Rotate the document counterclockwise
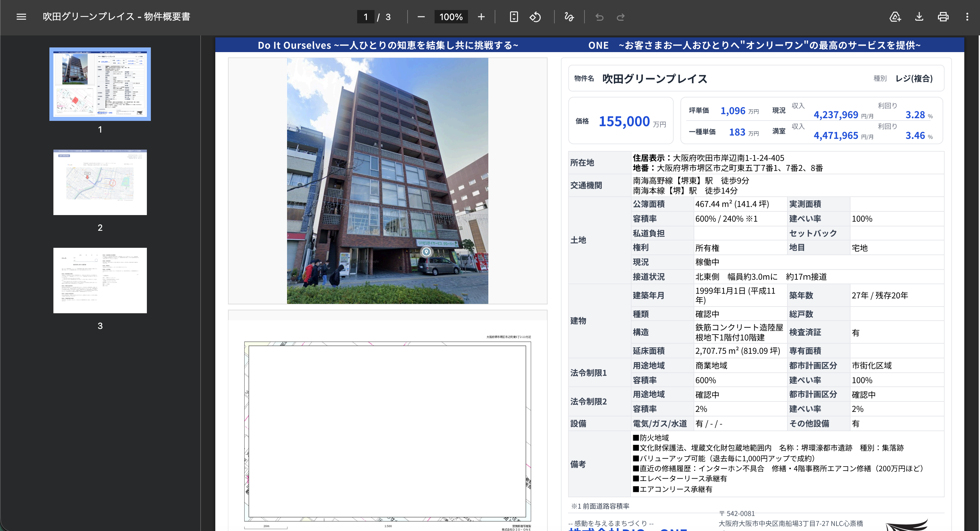Viewport: 980px width, 531px height. [535, 17]
